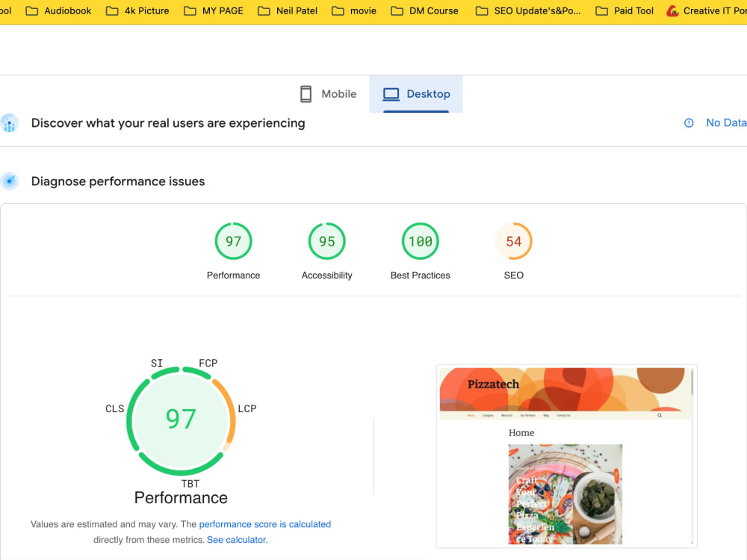Open the movie bookmark folder

(354, 10)
